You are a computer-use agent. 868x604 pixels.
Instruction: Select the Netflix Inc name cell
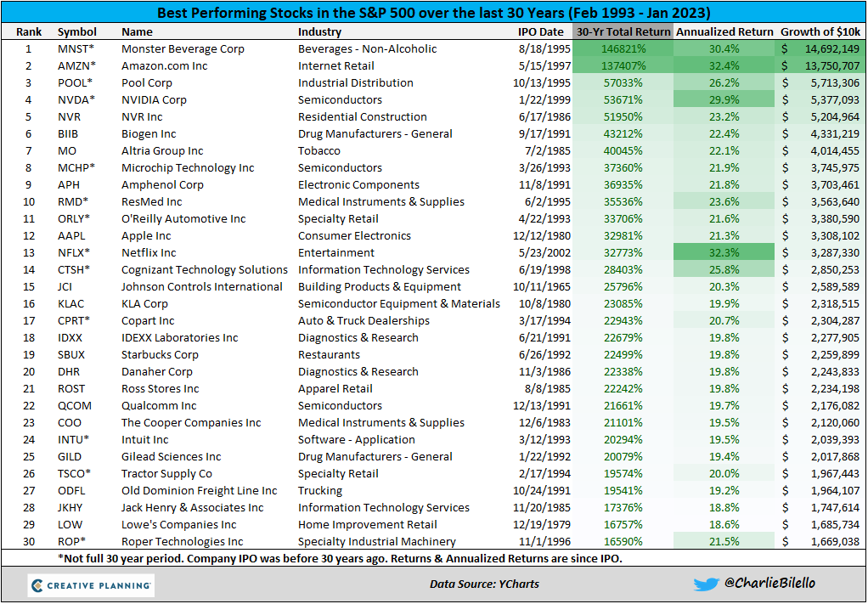(x=149, y=253)
